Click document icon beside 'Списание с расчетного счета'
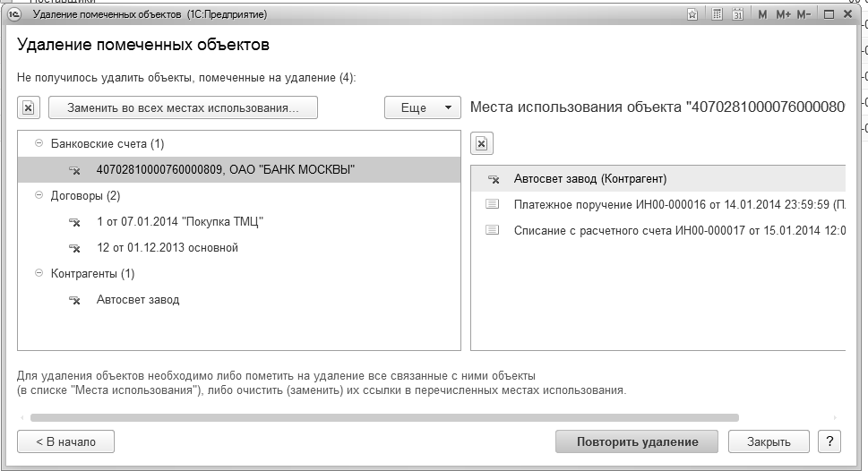 tap(492, 230)
